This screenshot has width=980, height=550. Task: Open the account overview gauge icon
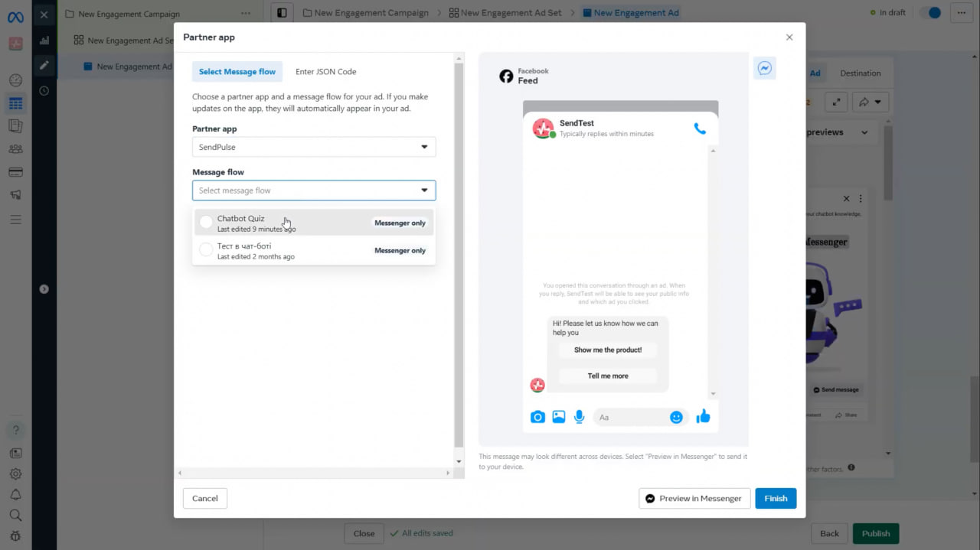point(15,80)
